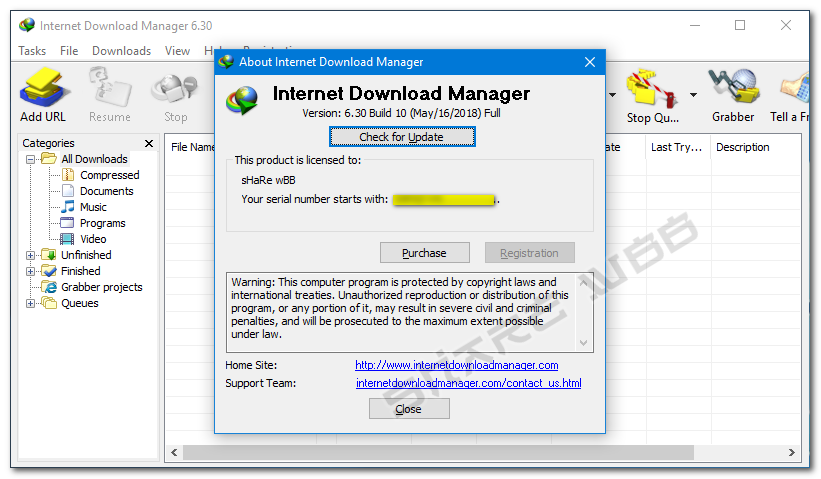The height and width of the screenshot is (479, 821).
Task: Open the View menu
Action: 177,51
